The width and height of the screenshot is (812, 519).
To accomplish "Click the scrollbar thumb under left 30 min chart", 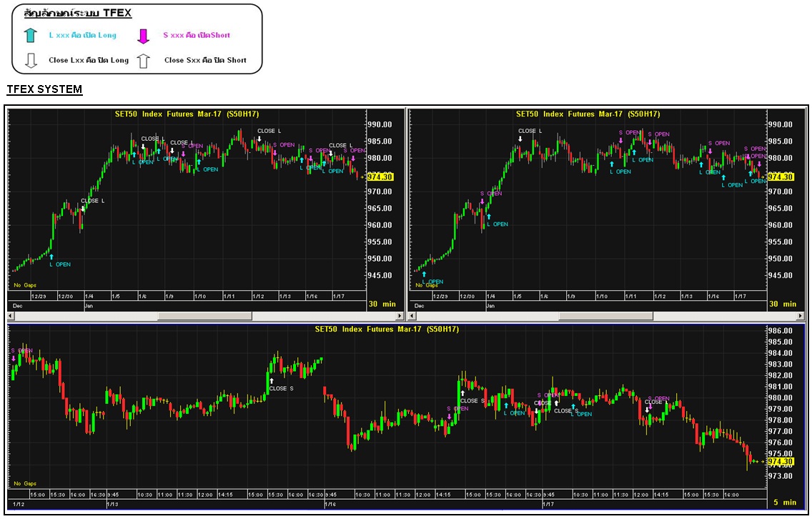I will [x=204, y=315].
